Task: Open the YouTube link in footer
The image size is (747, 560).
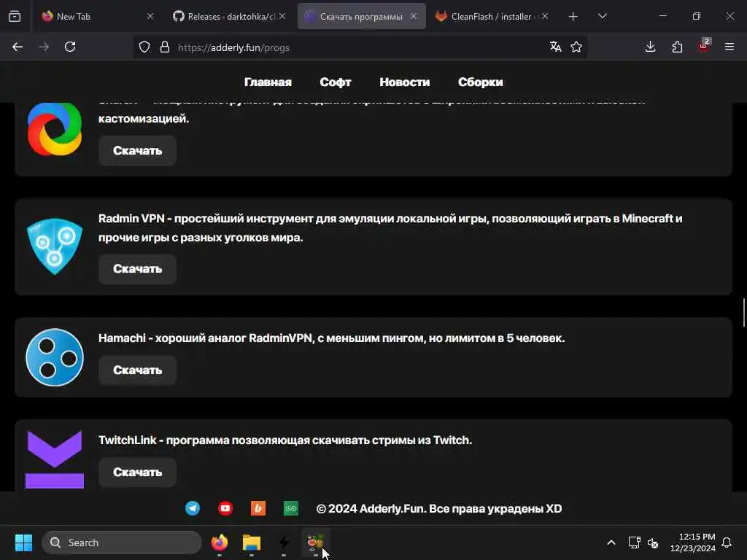Action: click(x=225, y=508)
